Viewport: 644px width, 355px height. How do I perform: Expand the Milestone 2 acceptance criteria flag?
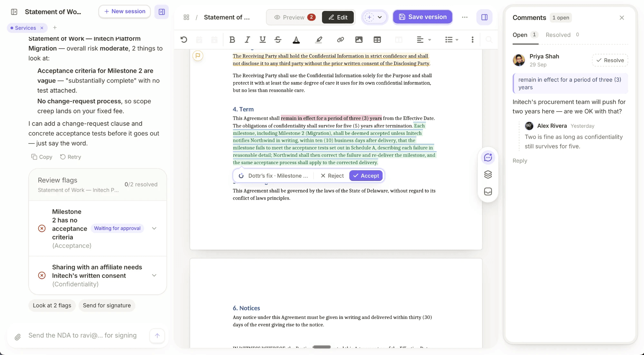pos(154,229)
